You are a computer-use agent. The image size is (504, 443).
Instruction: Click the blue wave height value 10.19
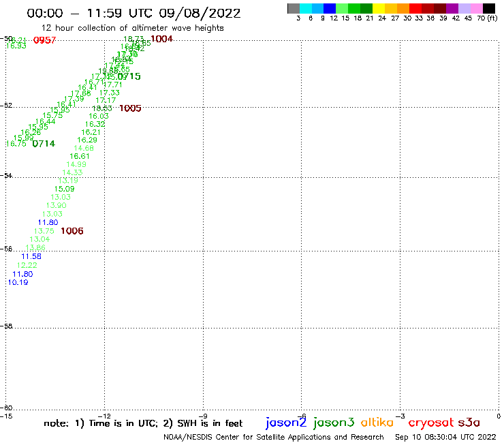[18, 282]
